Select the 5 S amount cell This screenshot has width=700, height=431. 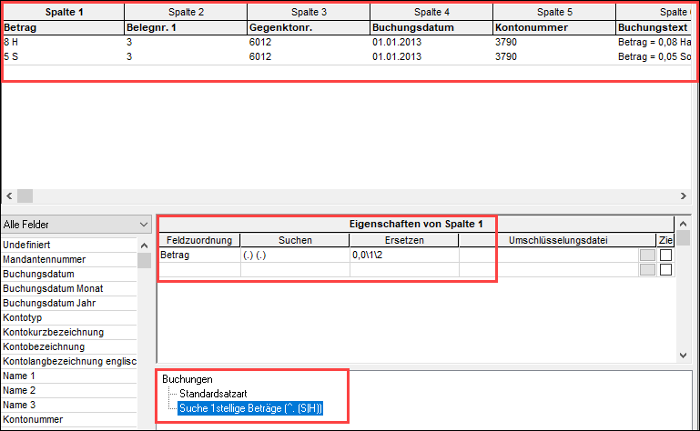click(63, 57)
